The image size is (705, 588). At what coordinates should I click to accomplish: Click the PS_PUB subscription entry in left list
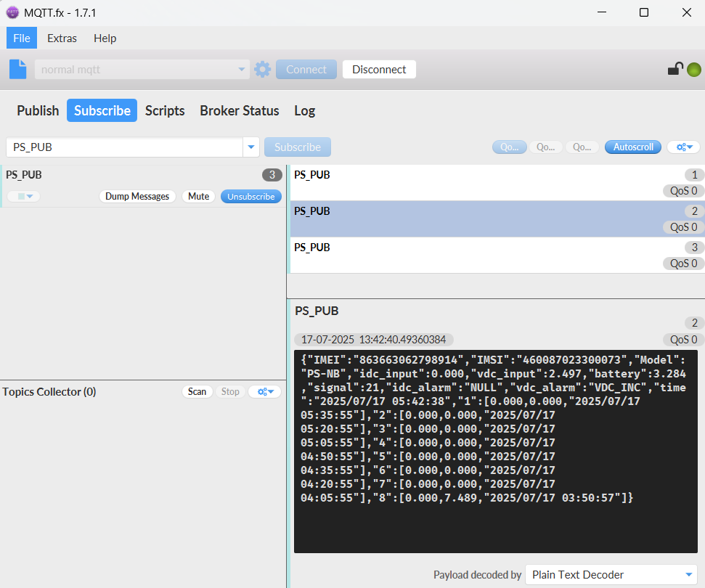point(143,186)
